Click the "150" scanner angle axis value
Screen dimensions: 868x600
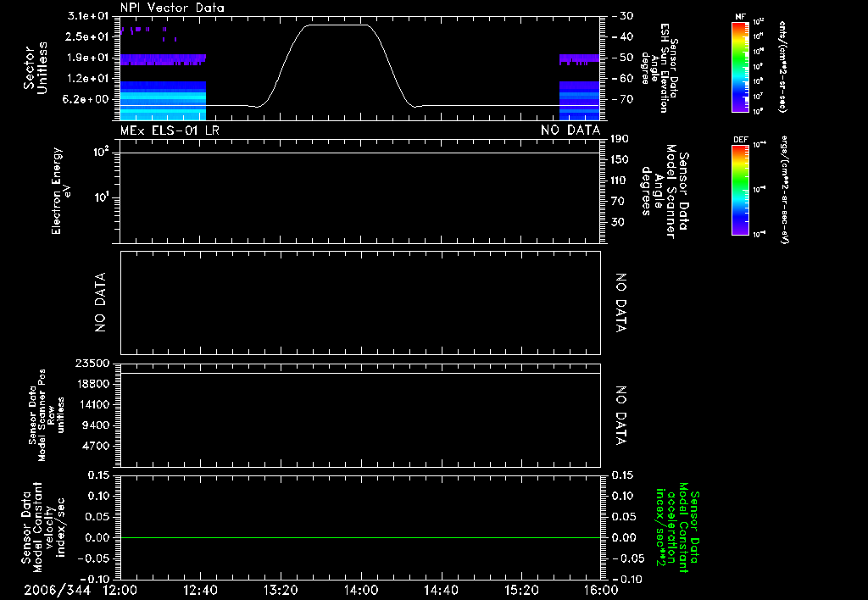pyautogui.click(x=620, y=159)
